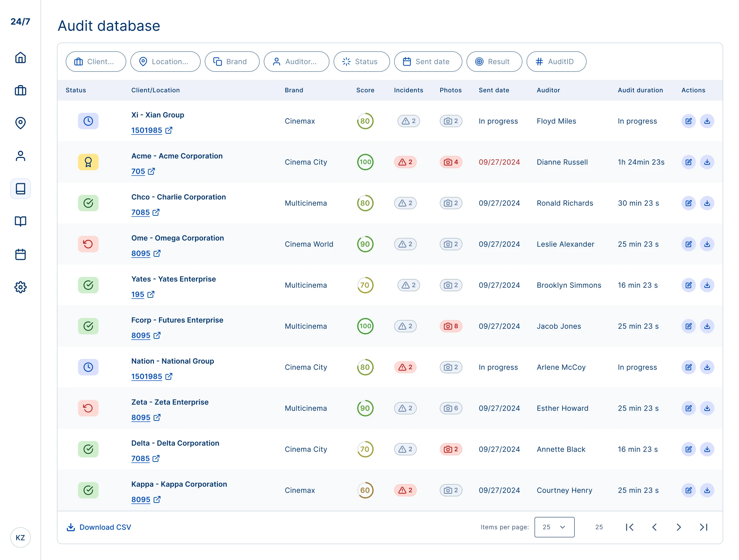This screenshot has height=560, width=739.
Task: Go to the last page of results
Action: tap(703, 527)
